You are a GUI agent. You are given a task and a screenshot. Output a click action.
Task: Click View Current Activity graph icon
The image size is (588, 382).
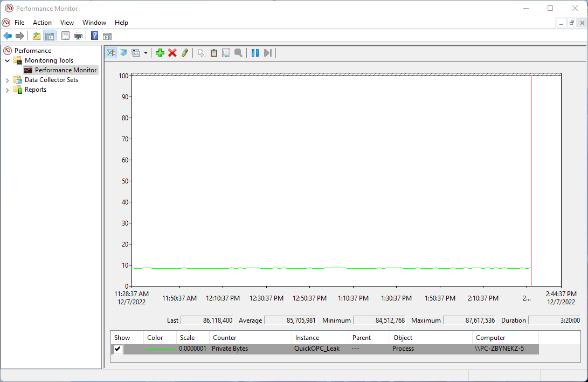point(111,53)
